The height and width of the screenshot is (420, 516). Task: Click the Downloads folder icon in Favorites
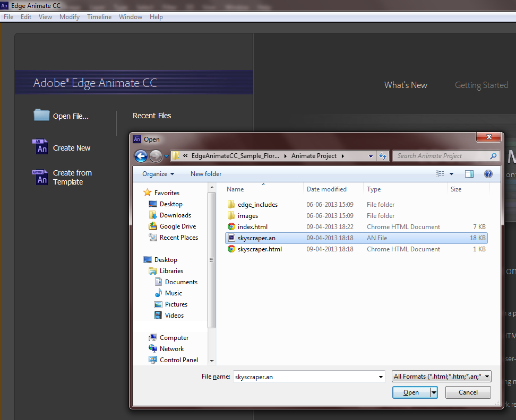[153, 215]
